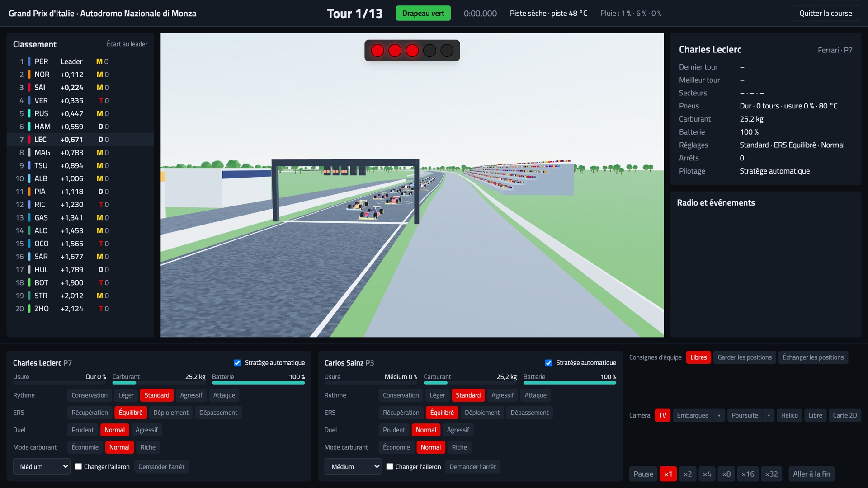Viewport: 868px width, 488px height.
Task: Set Sainz's Mode carburant to Économie
Action: pyautogui.click(x=396, y=447)
